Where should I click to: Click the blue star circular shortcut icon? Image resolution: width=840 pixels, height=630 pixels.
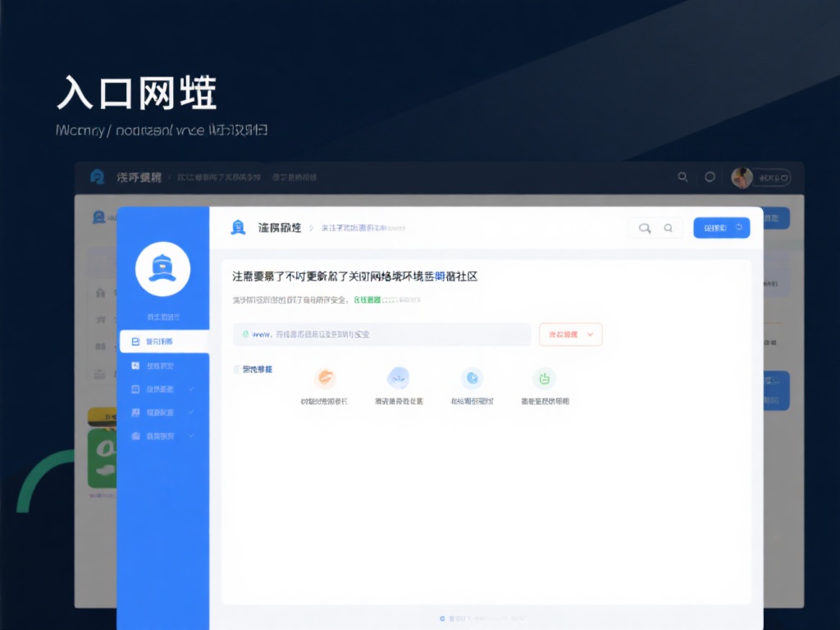pos(472,378)
